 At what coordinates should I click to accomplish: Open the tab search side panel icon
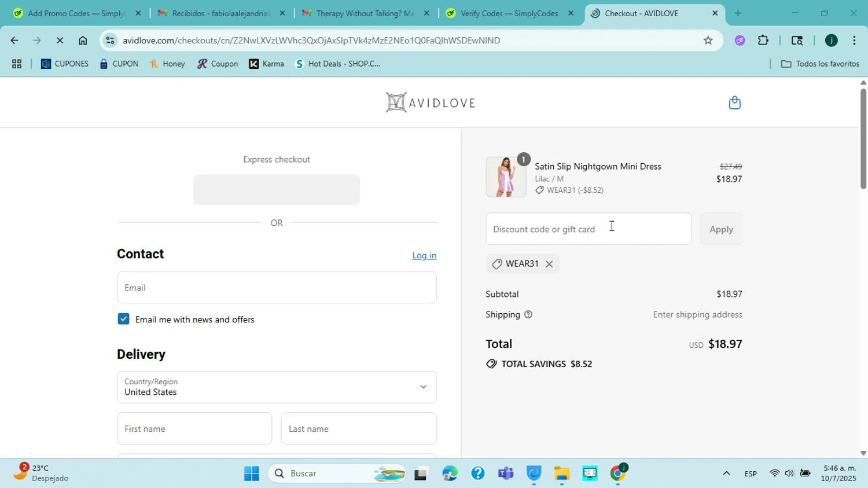coord(797,40)
